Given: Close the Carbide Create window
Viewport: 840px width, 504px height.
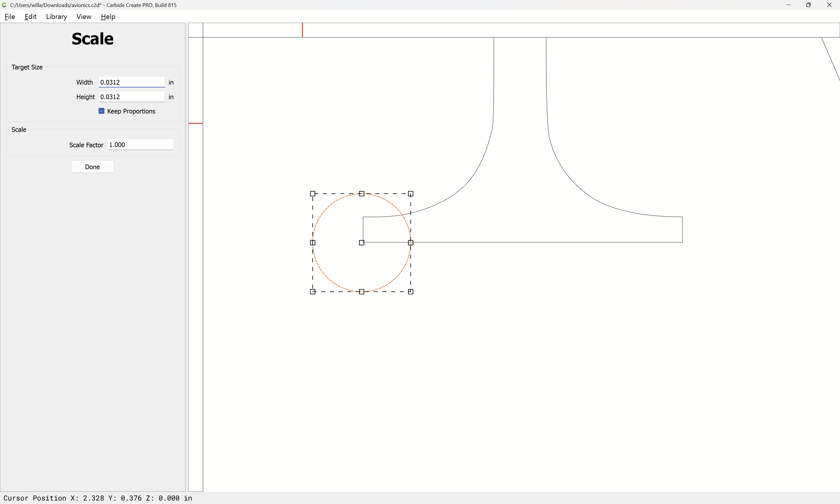Looking at the screenshot, I should click(829, 5).
